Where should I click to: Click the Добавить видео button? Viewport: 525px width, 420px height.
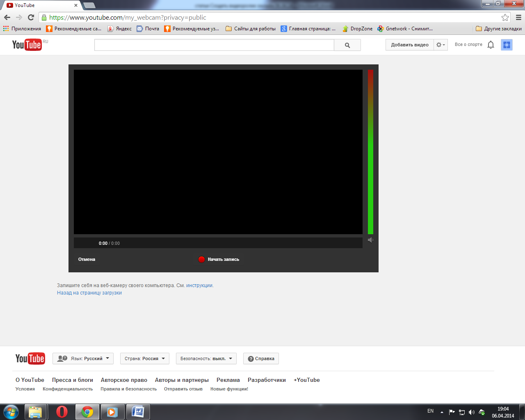[410, 45]
